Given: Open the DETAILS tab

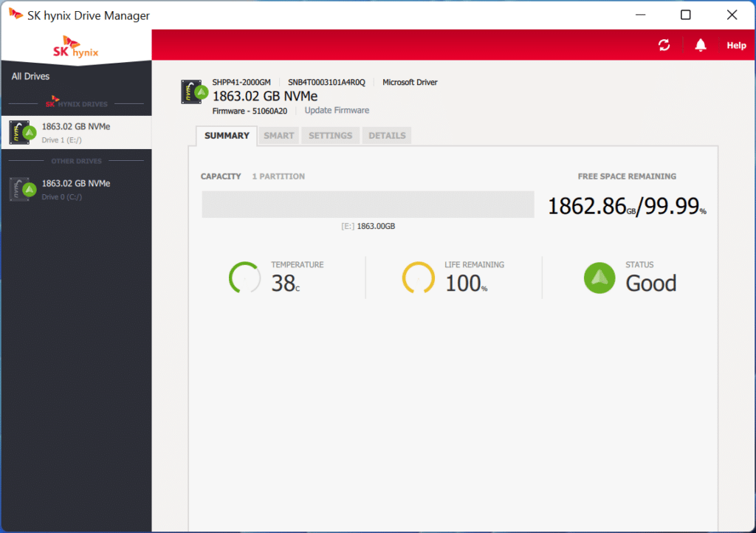Looking at the screenshot, I should point(387,136).
